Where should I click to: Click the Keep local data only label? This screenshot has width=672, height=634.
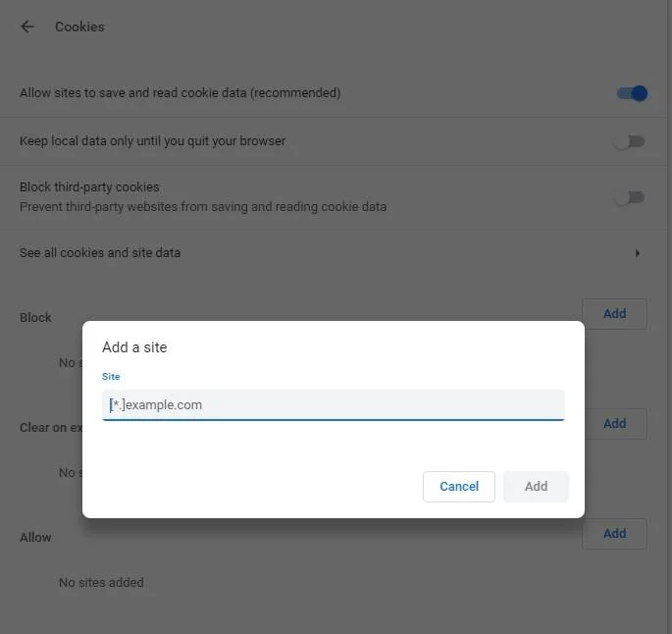[152, 141]
